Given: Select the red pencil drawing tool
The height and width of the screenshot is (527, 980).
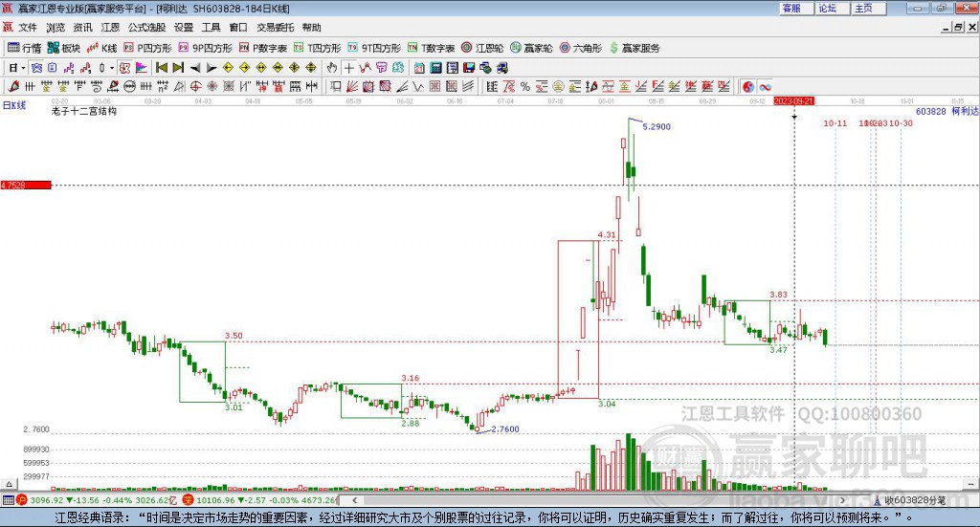Looking at the screenshot, I should (x=13, y=87).
